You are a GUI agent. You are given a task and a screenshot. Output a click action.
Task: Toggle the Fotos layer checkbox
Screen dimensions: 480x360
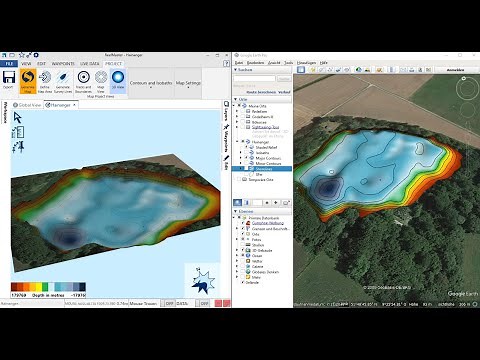(243, 239)
